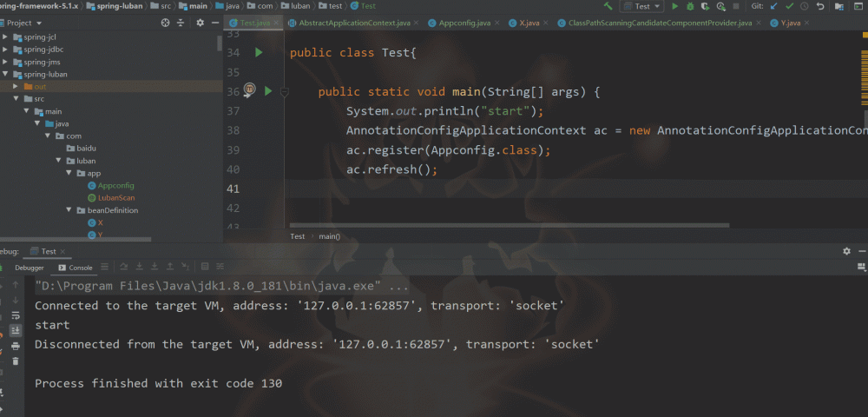Open the Test run configuration dropdown
Image resolution: width=868 pixels, height=417 pixels.
coord(641,6)
